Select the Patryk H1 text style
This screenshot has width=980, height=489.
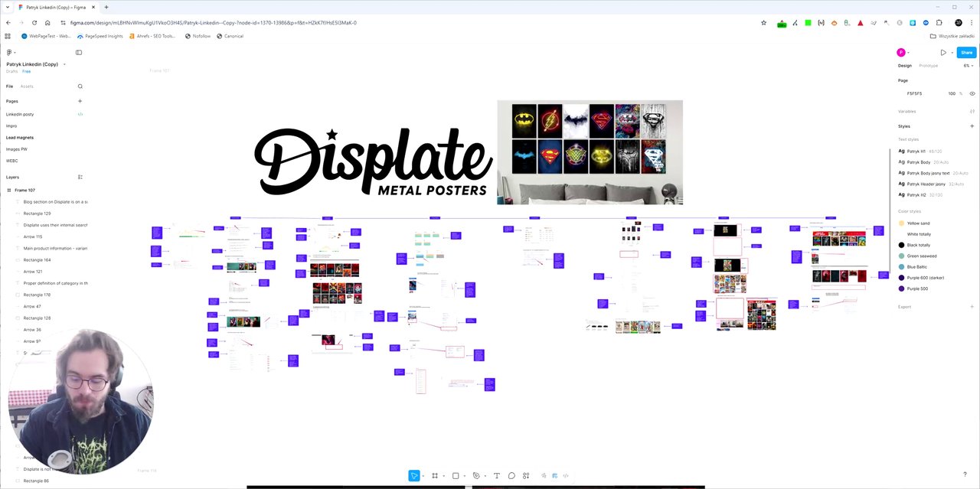[921, 152]
